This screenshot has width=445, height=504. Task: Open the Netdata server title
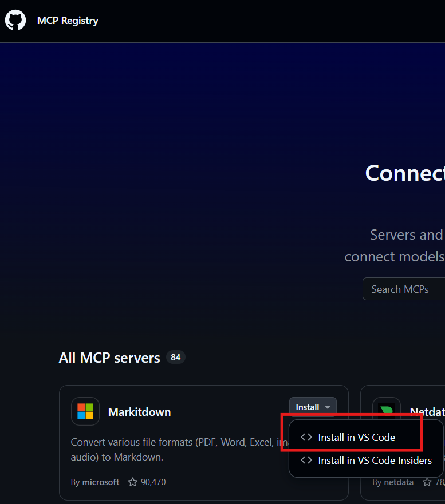pyautogui.click(x=427, y=412)
